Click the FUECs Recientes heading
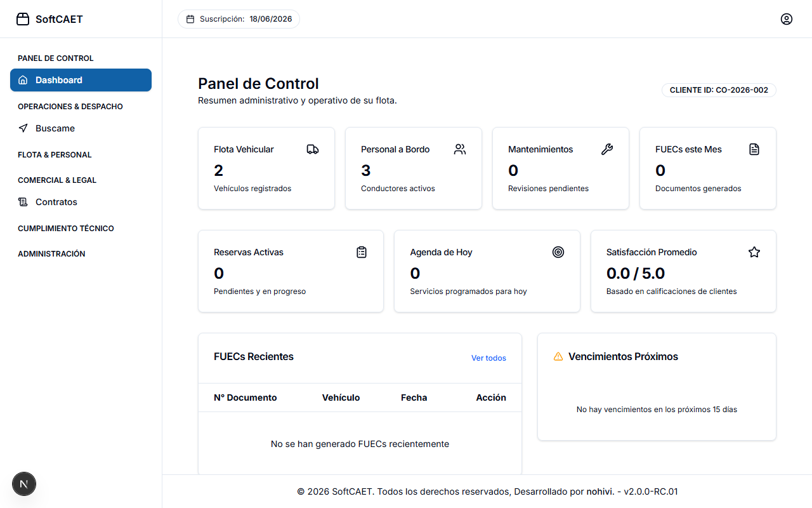 click(x=254, y=357)
